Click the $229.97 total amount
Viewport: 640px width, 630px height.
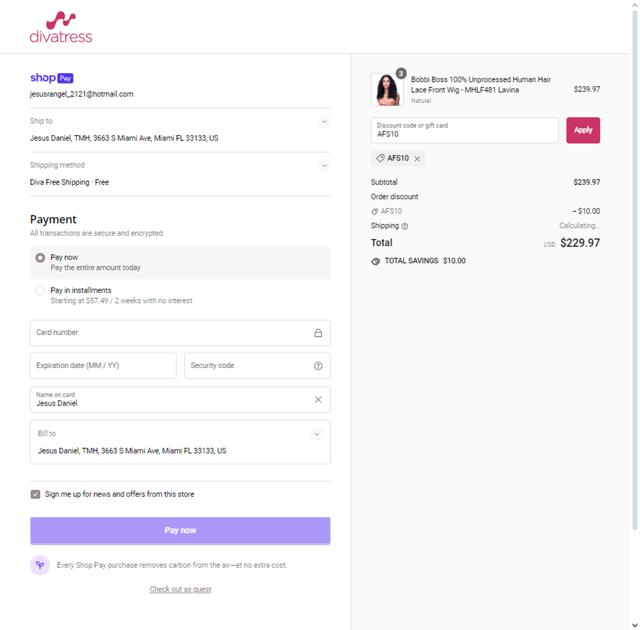[580, 243]
